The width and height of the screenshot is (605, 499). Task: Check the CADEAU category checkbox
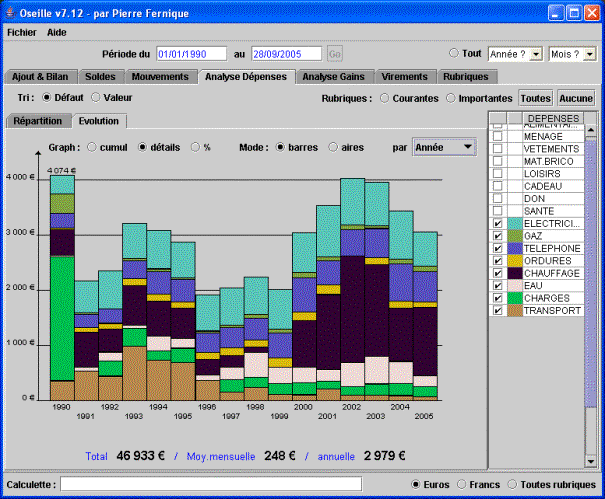(x=498, y=186)
